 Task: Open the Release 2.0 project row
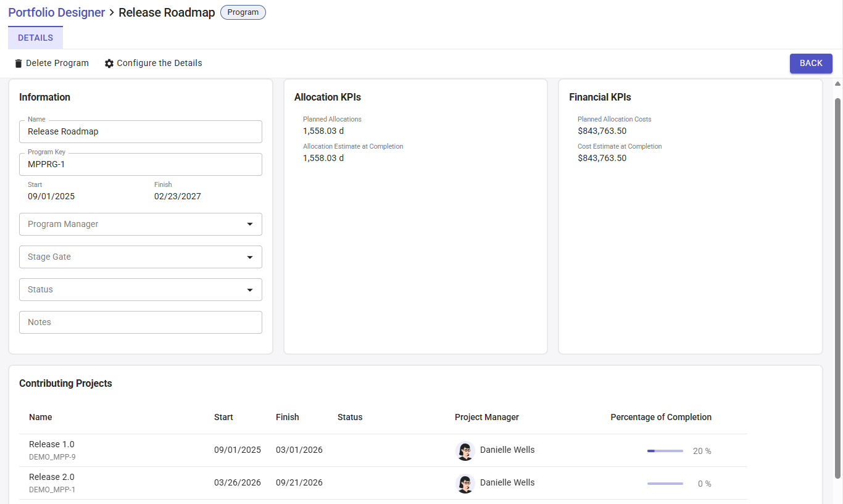(x=52, y=477)
